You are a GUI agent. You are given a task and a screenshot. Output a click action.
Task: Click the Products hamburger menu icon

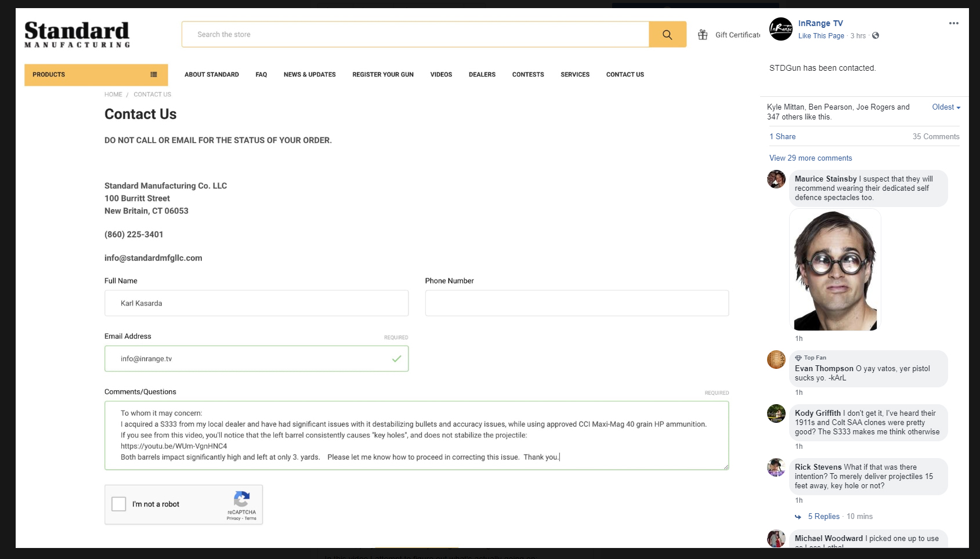[154, 74]
